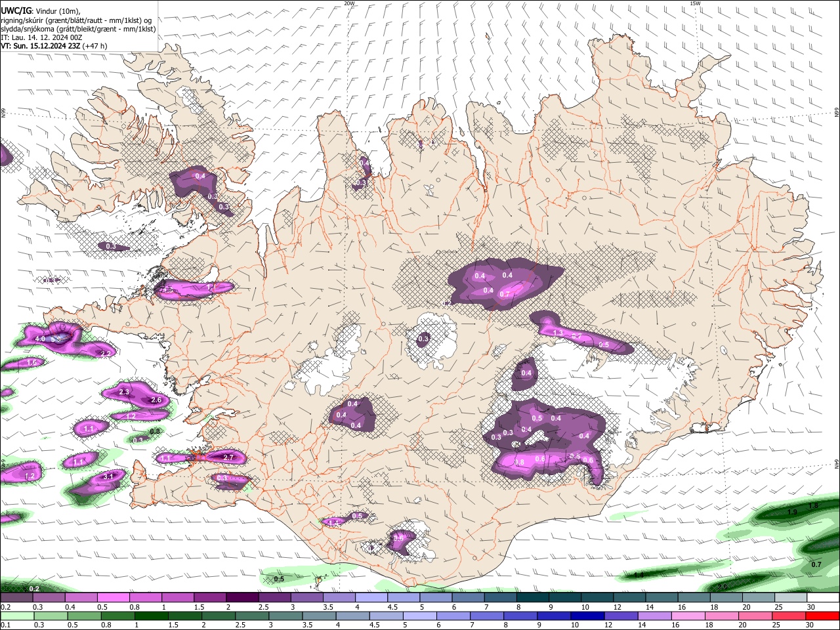Image resolution: width=840 pixels, height=630 pixels.
Task: Select the '0.2' label in the upper legend row
Action: (5, 607)
